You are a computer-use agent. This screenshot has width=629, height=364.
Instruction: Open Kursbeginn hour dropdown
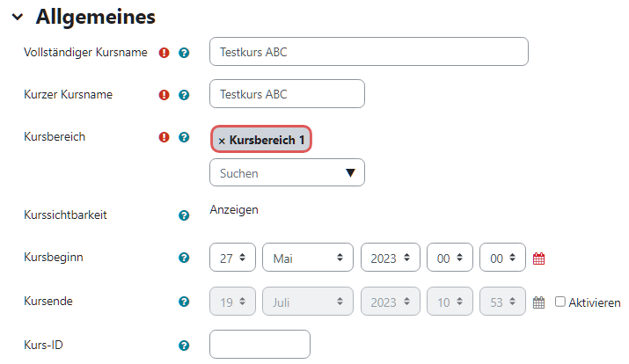tap(450, 258)
